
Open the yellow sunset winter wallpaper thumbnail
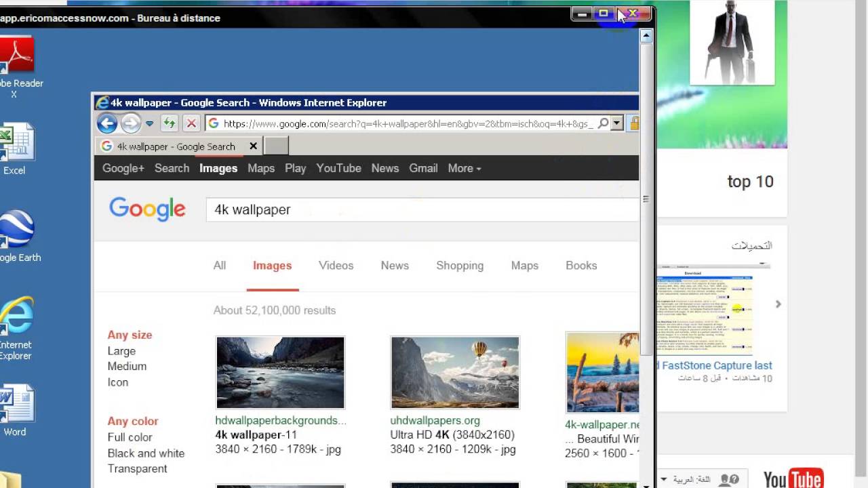tap(602, 373)
